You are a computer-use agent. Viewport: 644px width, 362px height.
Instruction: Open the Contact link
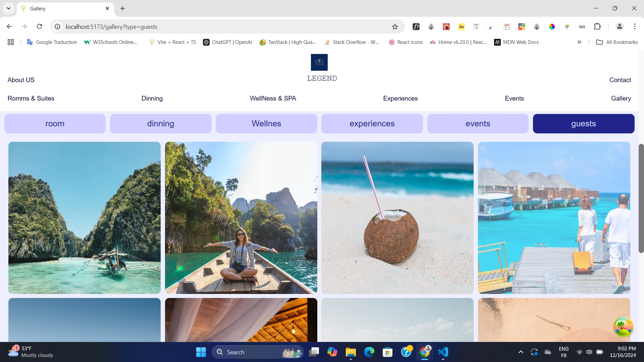point(620,80)
